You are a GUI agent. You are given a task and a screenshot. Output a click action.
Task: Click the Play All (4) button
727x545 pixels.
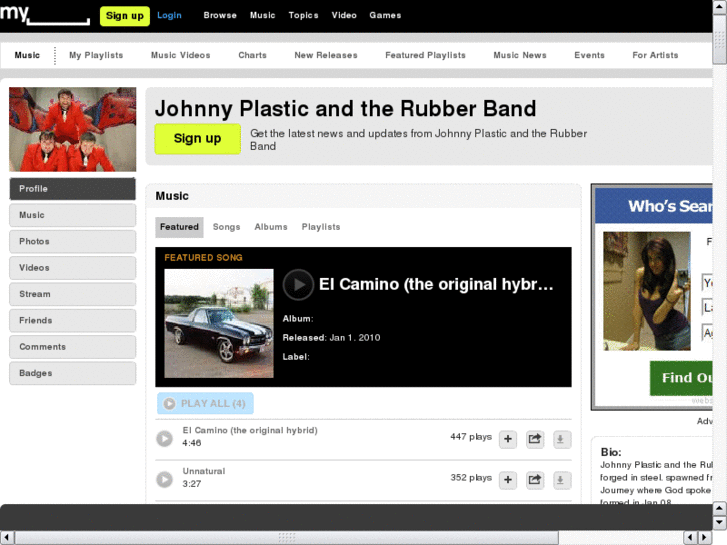click(205, 404)
